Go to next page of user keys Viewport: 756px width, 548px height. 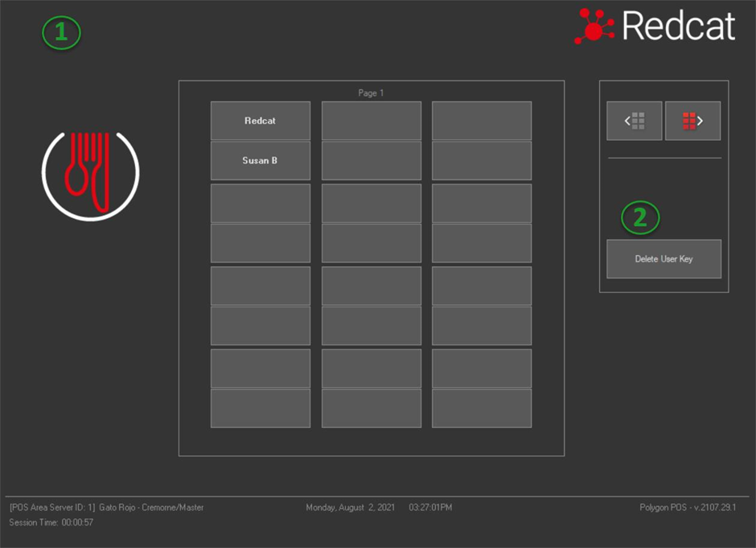pos(692,121)
